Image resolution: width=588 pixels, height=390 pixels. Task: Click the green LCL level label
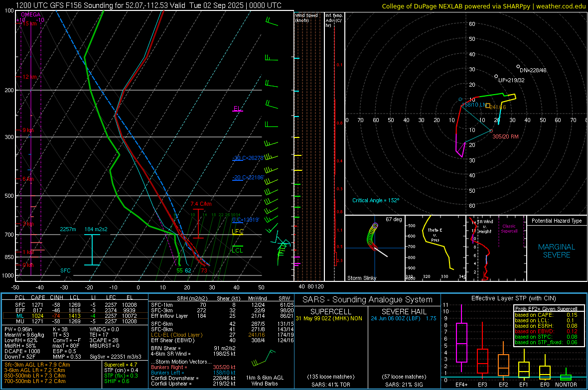click(237, 250)
